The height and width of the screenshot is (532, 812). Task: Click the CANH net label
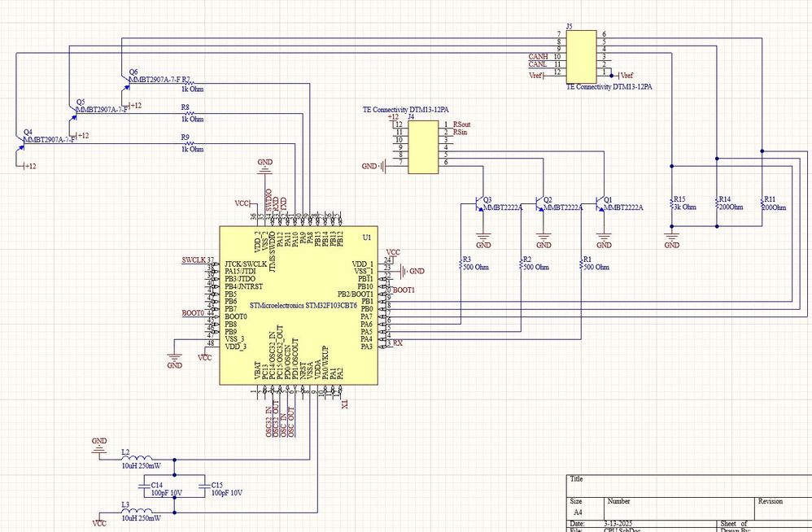(538, 56)
